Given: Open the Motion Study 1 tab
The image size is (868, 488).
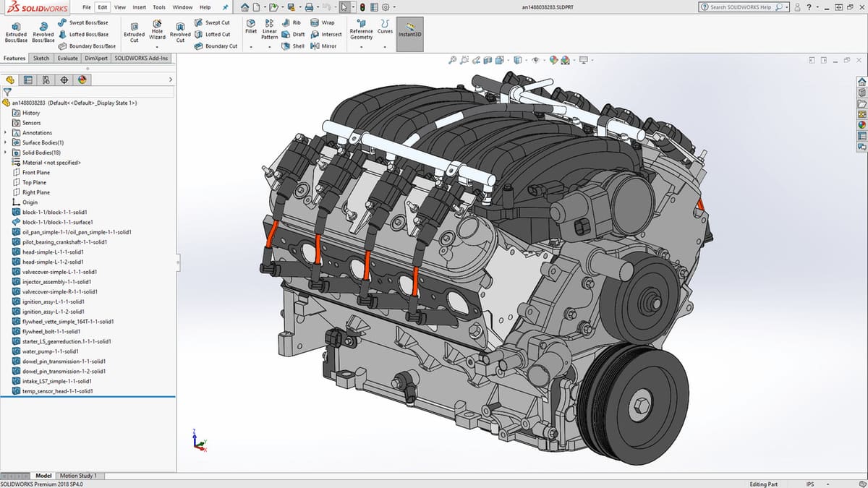Looking at the screenshot, I should (x=79, y=476).
